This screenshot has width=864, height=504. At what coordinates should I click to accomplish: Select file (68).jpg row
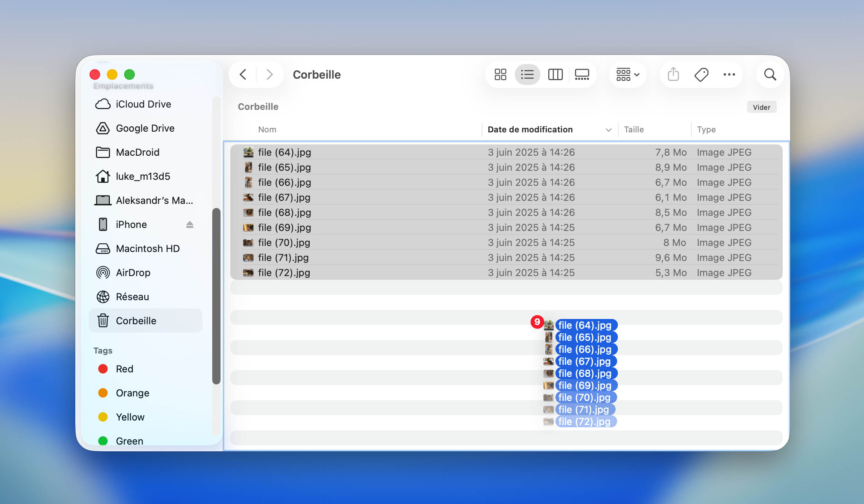pos(506,213)
